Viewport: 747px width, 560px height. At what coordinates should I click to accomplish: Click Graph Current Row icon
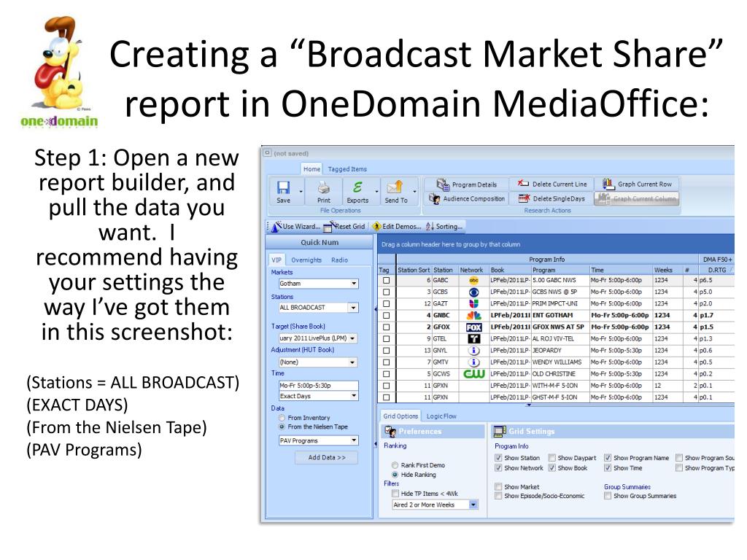pyautogui.click(x=608, y=184)
